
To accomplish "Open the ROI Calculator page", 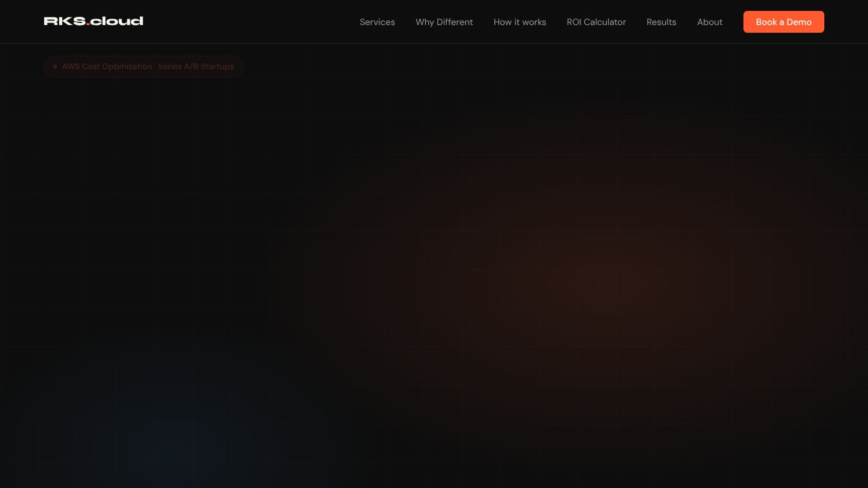I will [x=596, y=22].
